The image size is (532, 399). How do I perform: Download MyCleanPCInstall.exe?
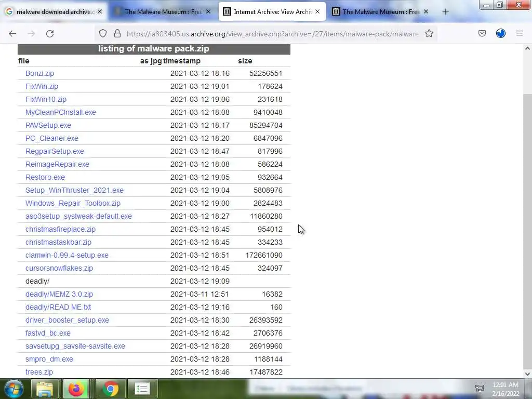[61, 112]
